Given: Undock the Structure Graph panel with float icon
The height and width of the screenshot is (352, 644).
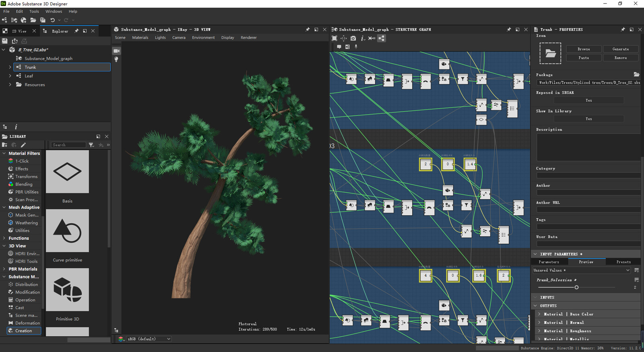Looking at the screenshot, I should pyautogui.click(x=518, y=29).
